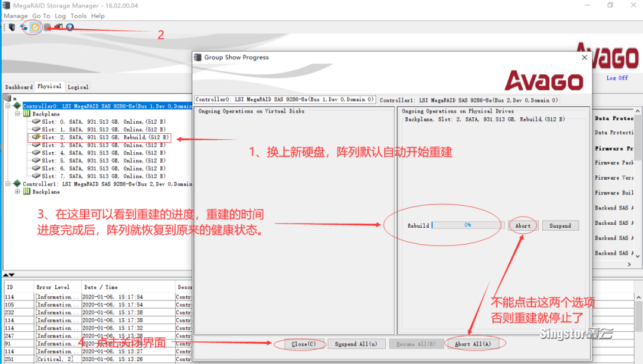
Task: Select log row with ID 105
Action: point(98,305)
